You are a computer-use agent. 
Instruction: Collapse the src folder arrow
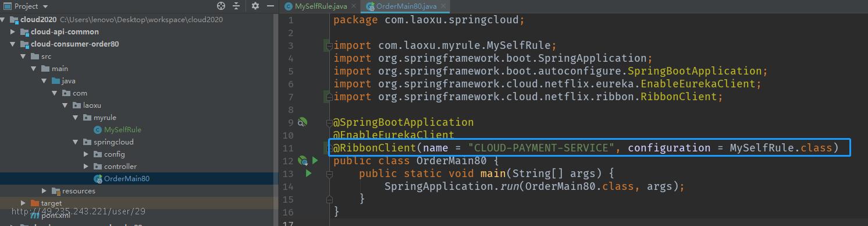tap(23, 57)
